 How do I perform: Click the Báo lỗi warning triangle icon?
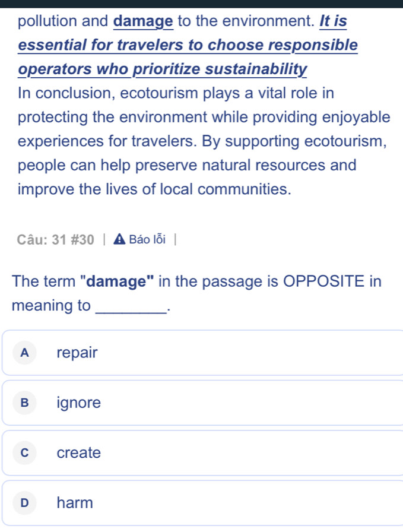point(119,239)
